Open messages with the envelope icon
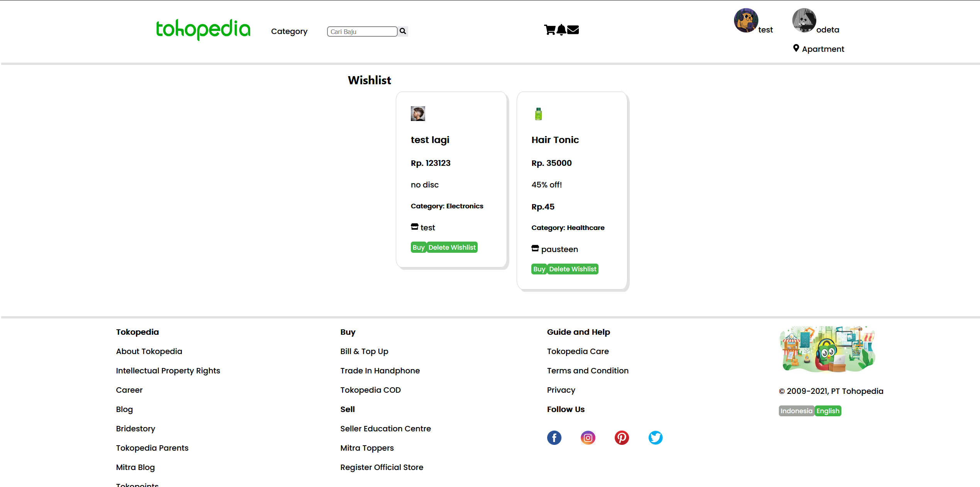This screenshot has width=980, height=487. point(573,30)
